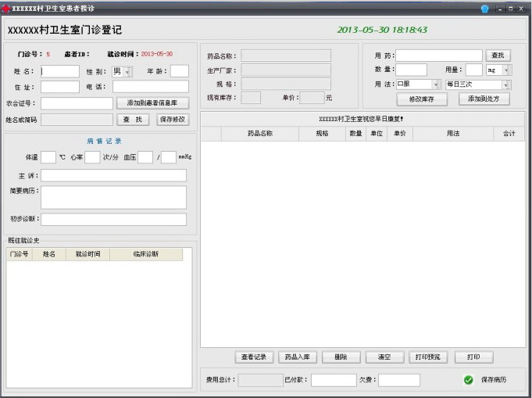Focus the diastolic blood pressure field before mmHg

tap(169, 157)
